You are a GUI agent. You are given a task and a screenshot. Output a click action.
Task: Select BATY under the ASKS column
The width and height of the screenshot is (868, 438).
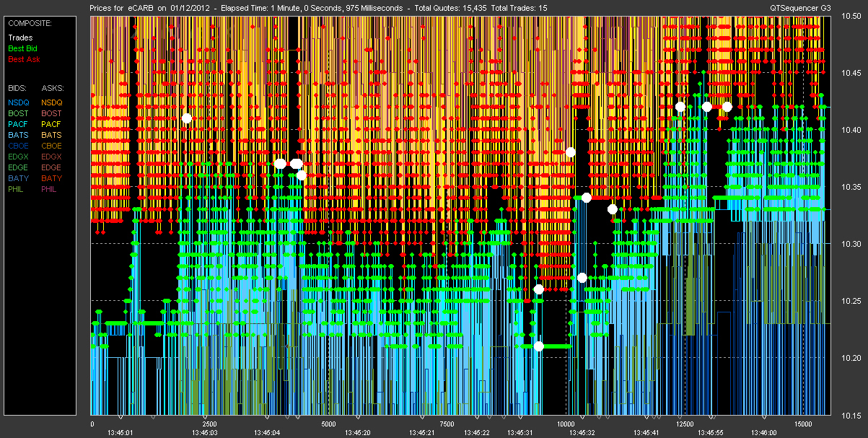pos(51,178)
